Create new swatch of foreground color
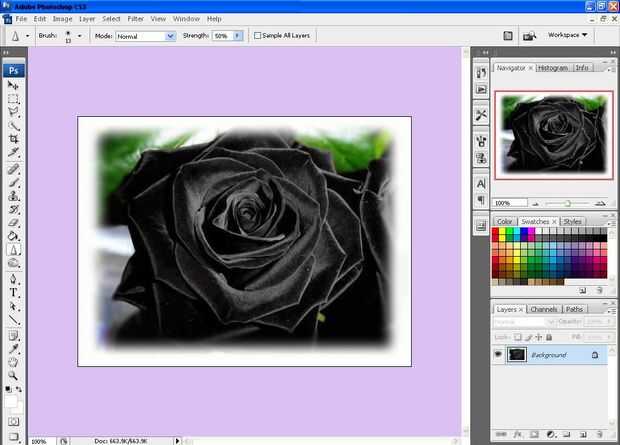620x445 pixels. 582,291
